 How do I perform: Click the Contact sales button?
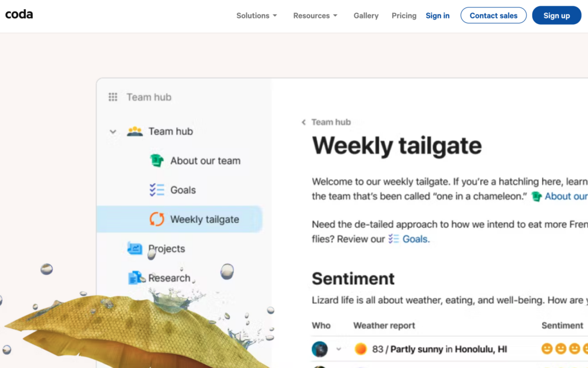pyautogui.click(x=493, y=16)
